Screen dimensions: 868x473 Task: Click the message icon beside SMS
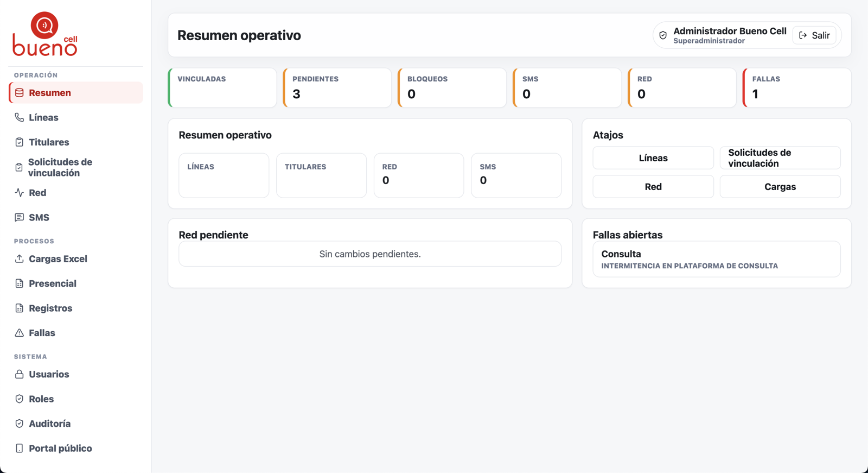(20, 217)
